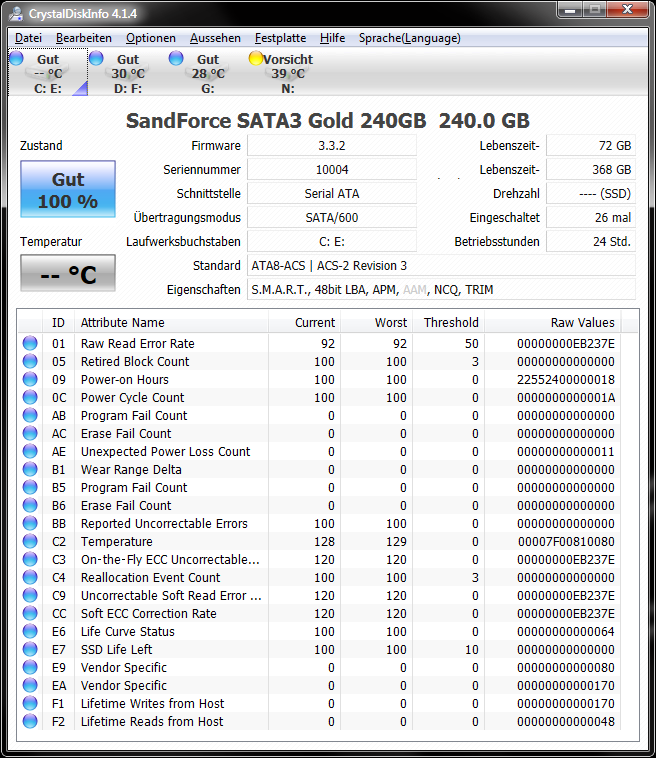
Task: Open the Hilfe menu
Action: [x=332, y=38]
